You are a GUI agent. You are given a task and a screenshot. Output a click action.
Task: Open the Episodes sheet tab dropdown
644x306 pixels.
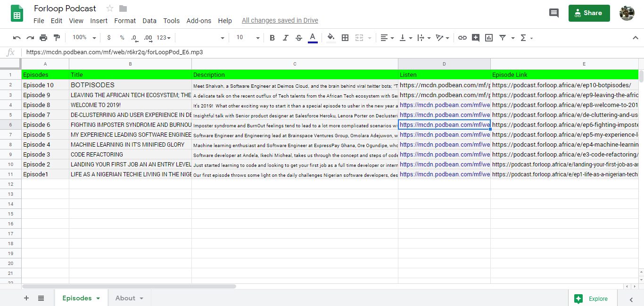click(98, 298)
